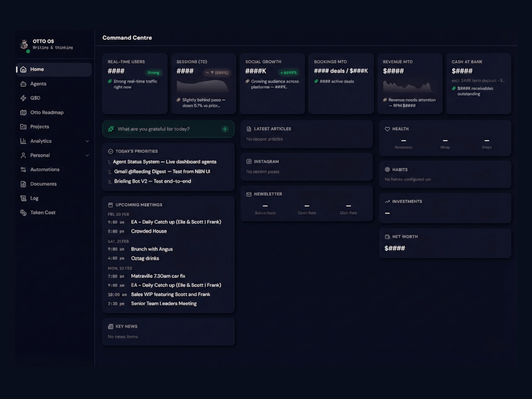The width and height of the screenshot is (532, 399).
Task: Click the Log scroll icon
Action: tap(23, 198)
